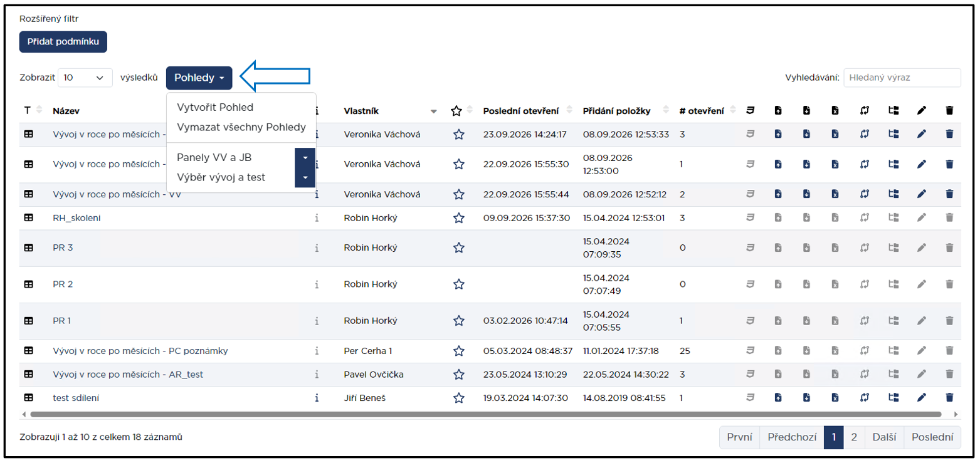Click the table type icon beside PR 3
Screen dimensions: 980x463
coord(28,247)
